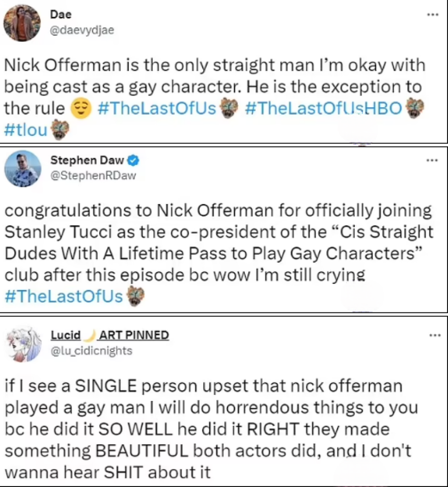The width and height of the screenshot is (448, 487).
Task: Open #TheLastOfUs hashtag in Stephen Daw's tweet
Action: [x=64, y=297]
